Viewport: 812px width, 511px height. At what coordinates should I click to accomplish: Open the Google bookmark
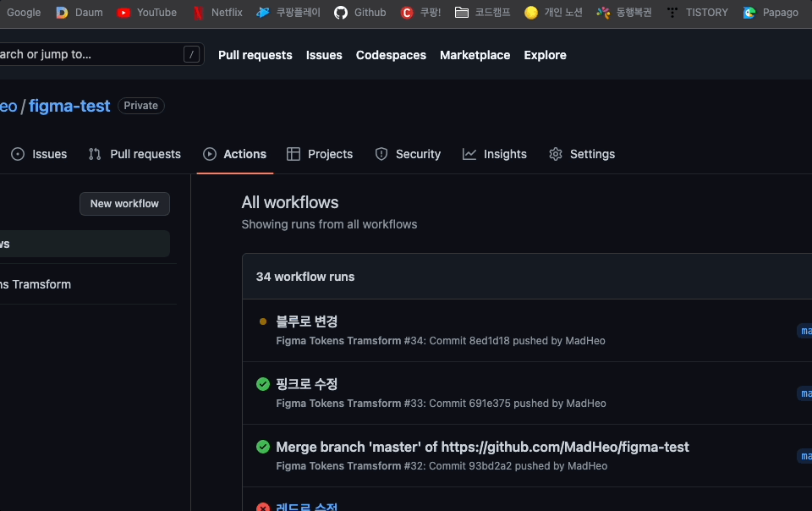22,13
